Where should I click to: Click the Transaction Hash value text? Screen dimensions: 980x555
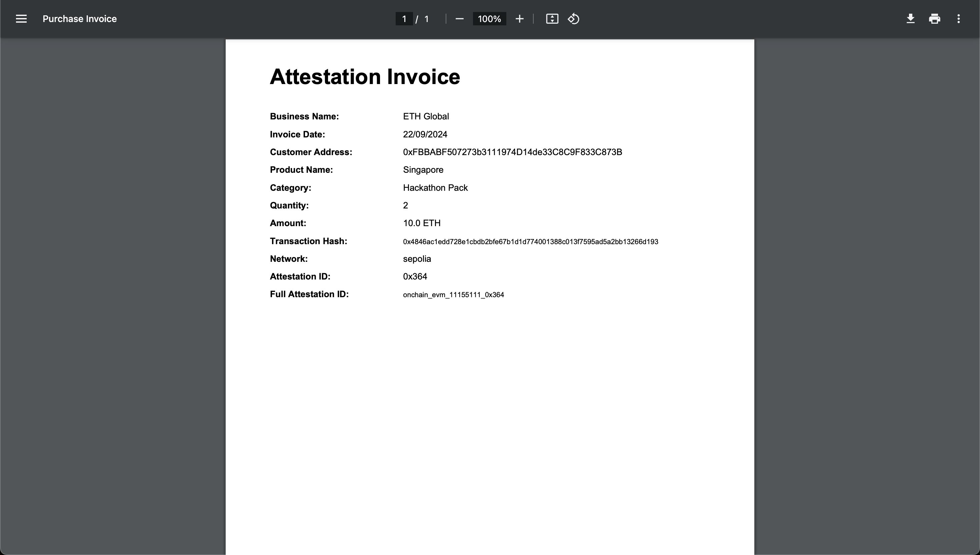[530, 241]
